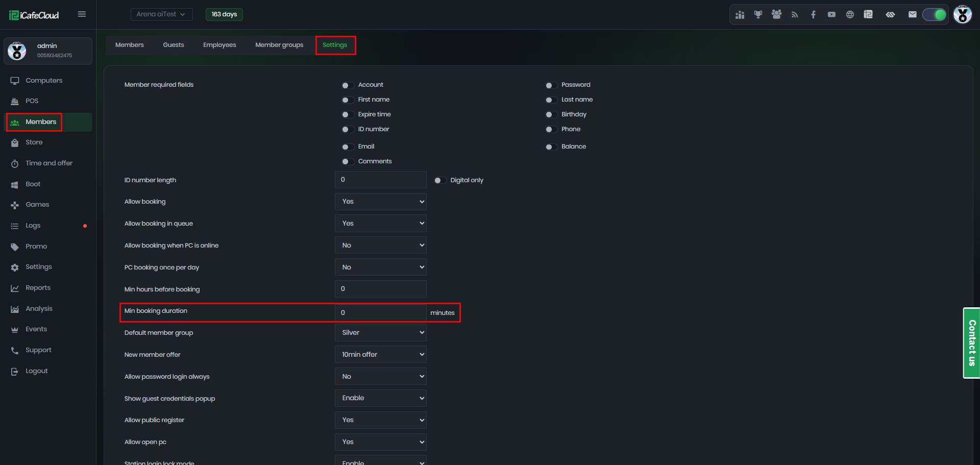Screen dimensions: 980x465
Task: Open Allow booking when PC is online dropdown
Action: click(x=380, y=246)
